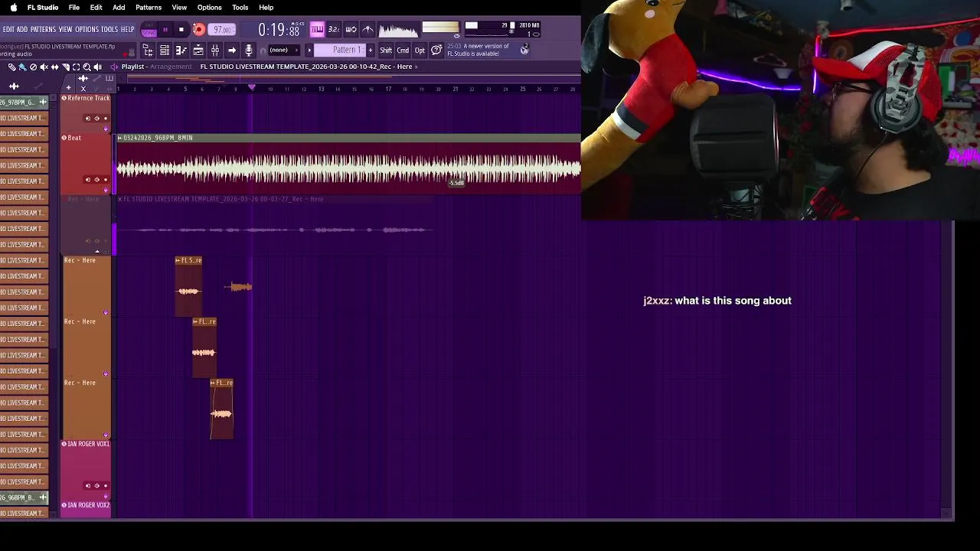The image size is (980, 551).
Task: Open the File menu
Action: (x=74, y=7)
